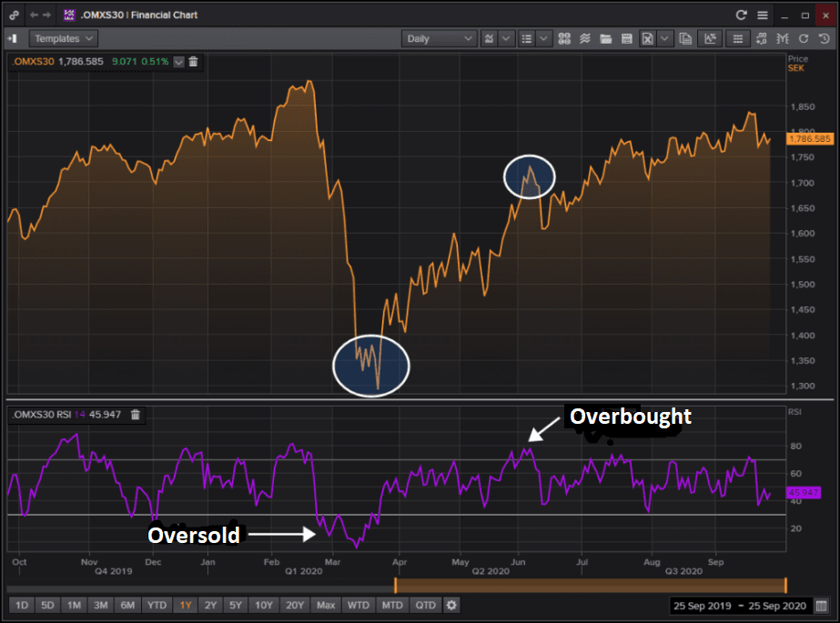Open the calendar date picker icon

[x=822, y=606]
